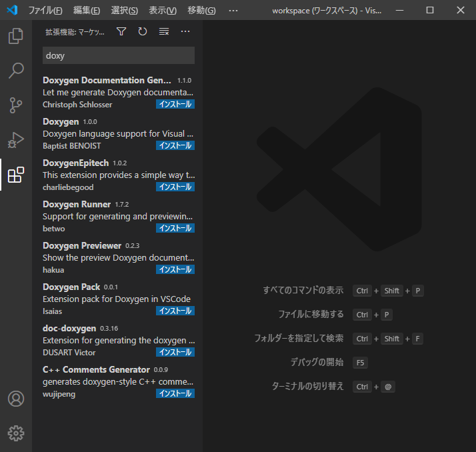Open the extensions panel more actions menu

pos(185,31)
